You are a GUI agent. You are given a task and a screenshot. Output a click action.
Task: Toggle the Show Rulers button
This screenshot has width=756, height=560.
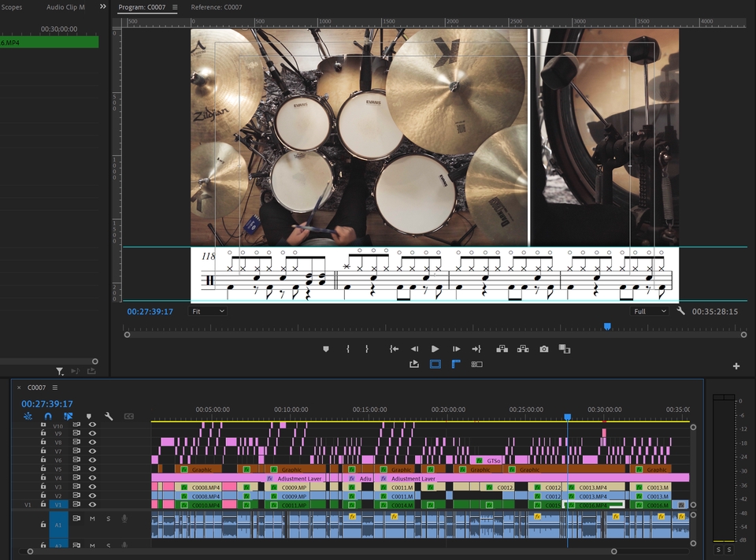(x=456, y=364)
